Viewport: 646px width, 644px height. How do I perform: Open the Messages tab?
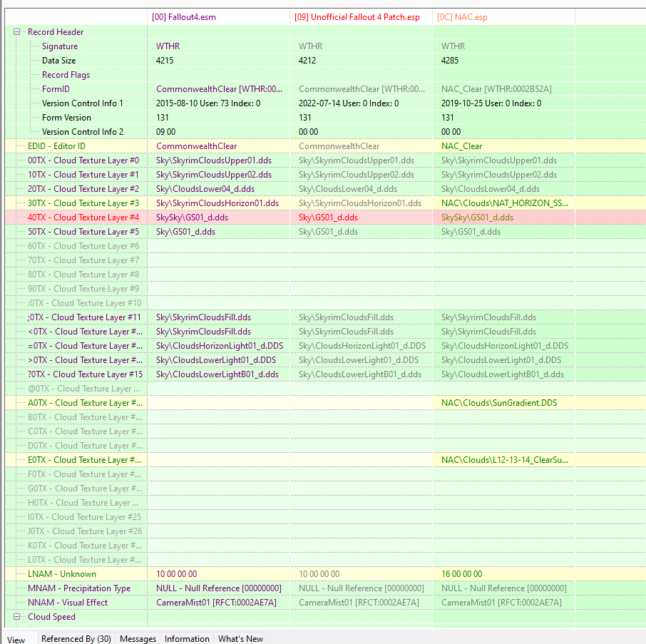point(138,638)
